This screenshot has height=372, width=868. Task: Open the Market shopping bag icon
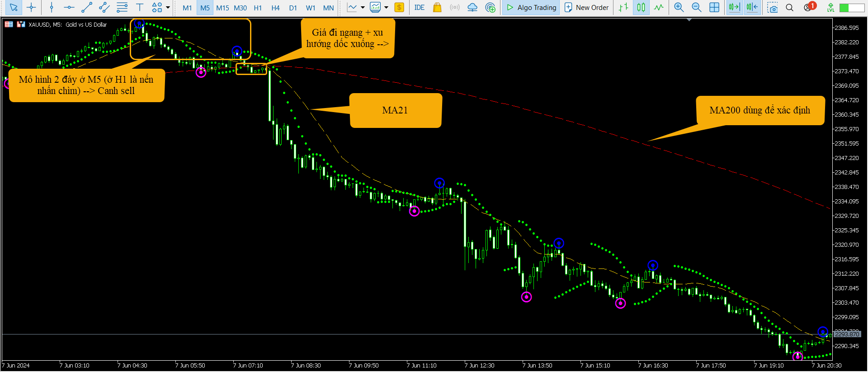pyautogui.click(x=437, y=7)
